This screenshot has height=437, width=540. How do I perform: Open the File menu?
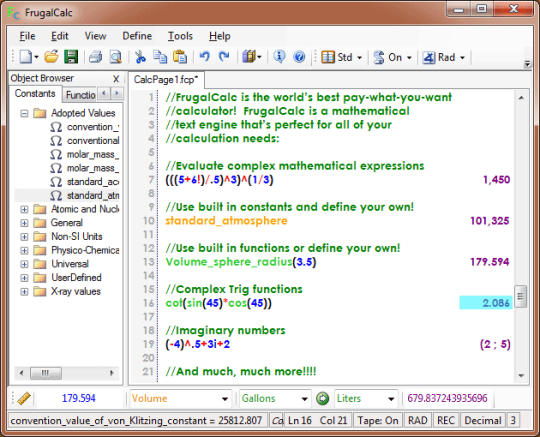click(x=27, y=36)
